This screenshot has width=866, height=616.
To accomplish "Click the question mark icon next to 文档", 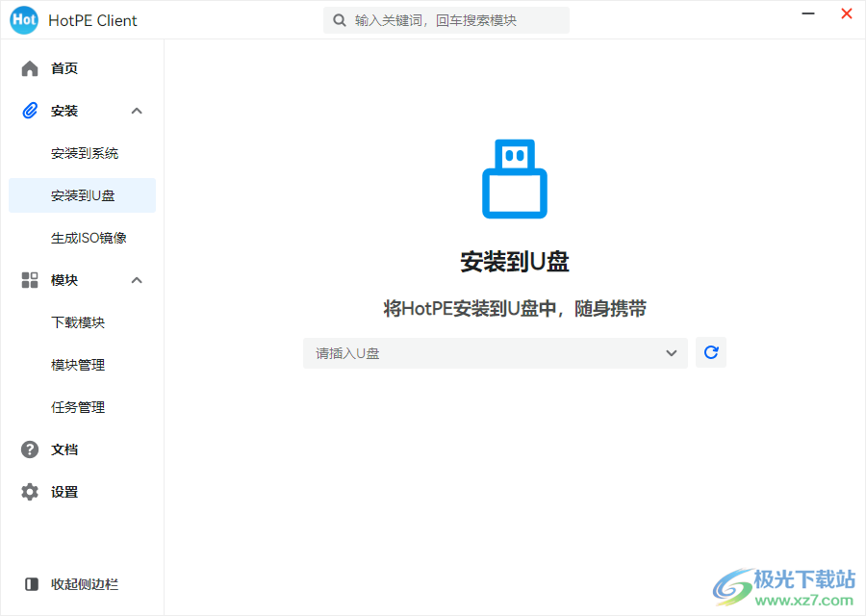I will pyautogui.click(x=29, y=449).
